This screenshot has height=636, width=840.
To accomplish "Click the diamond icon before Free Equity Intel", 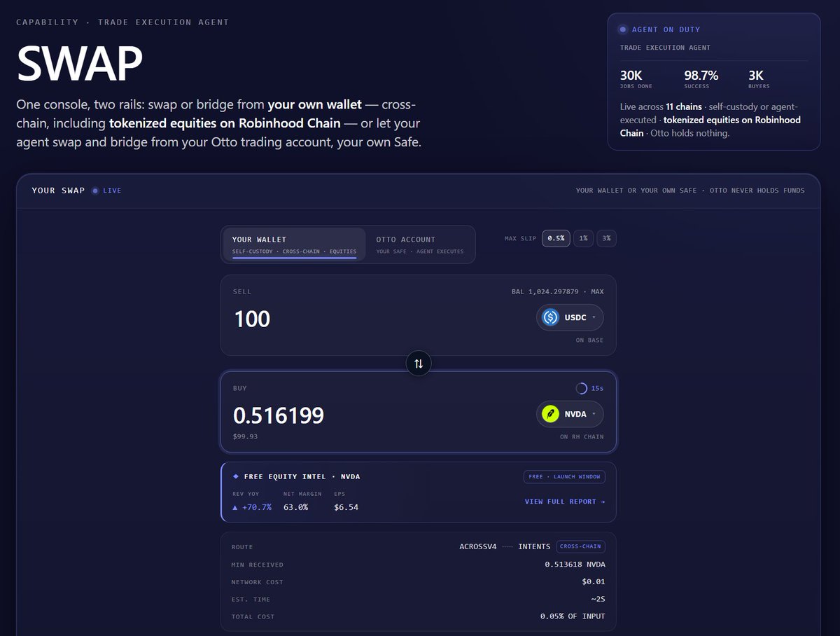I will [x=236, y=476].
